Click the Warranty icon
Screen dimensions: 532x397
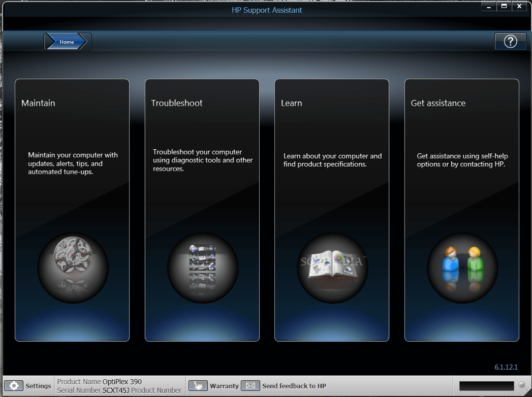click(198, 386)
